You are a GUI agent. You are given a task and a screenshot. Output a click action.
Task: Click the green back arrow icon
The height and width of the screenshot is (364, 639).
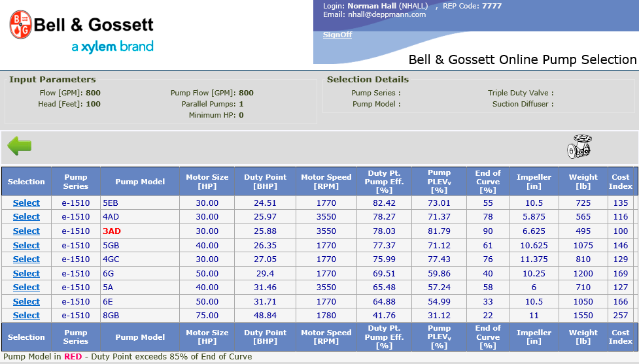(19, 146)
